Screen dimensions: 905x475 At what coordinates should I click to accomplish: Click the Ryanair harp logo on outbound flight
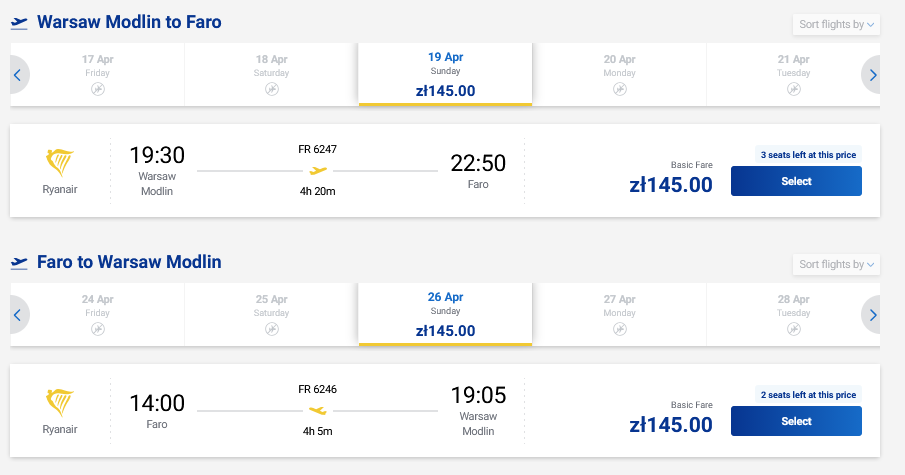[60, 162]
